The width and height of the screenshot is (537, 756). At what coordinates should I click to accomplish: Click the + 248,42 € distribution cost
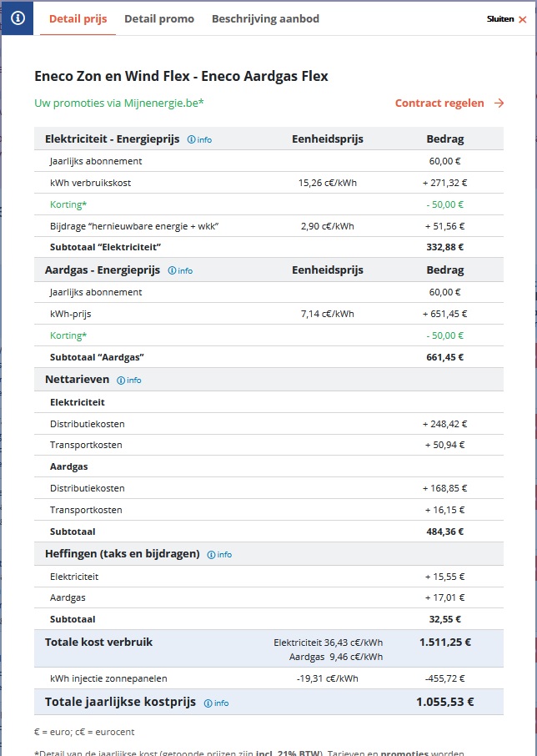pyautogui.click(x=445, y=424)
